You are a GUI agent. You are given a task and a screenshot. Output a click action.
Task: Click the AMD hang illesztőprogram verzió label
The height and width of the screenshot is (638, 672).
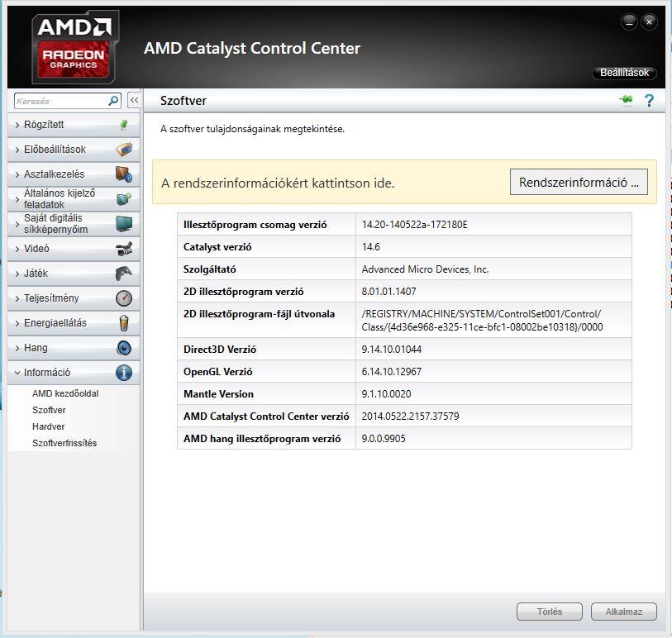262,438
